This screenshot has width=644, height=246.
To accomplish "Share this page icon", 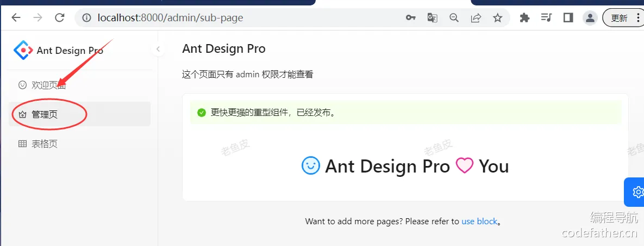I will point(476,18).
